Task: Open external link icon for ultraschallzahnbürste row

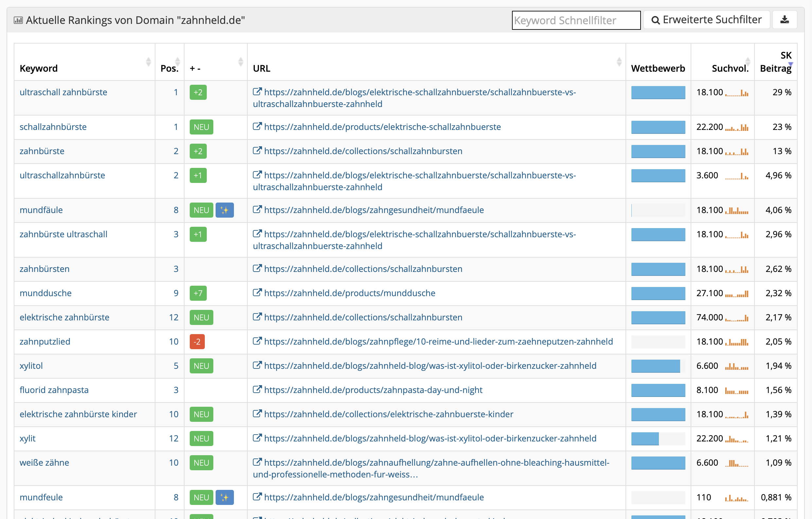Action: click(x=257, y=175)
